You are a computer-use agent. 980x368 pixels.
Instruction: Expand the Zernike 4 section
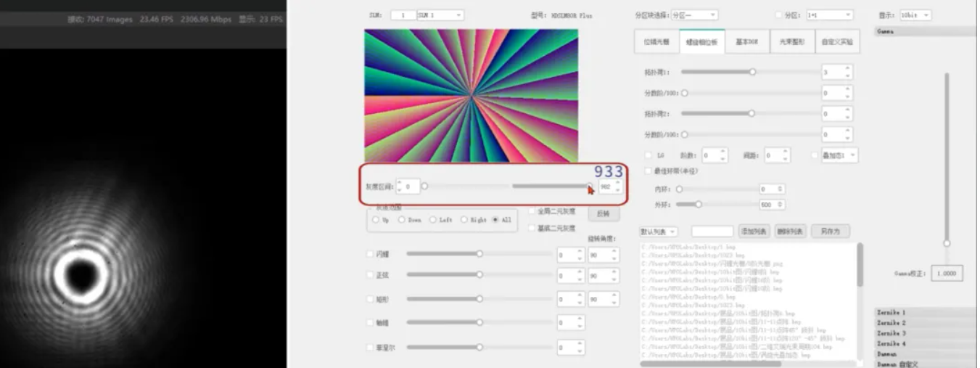[925, 343]
